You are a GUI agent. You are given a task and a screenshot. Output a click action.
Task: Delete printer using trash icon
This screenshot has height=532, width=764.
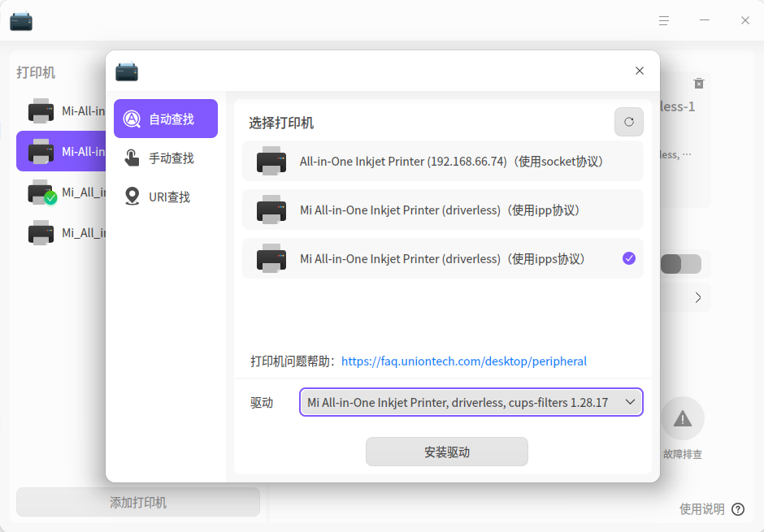[x=699, y=83]
